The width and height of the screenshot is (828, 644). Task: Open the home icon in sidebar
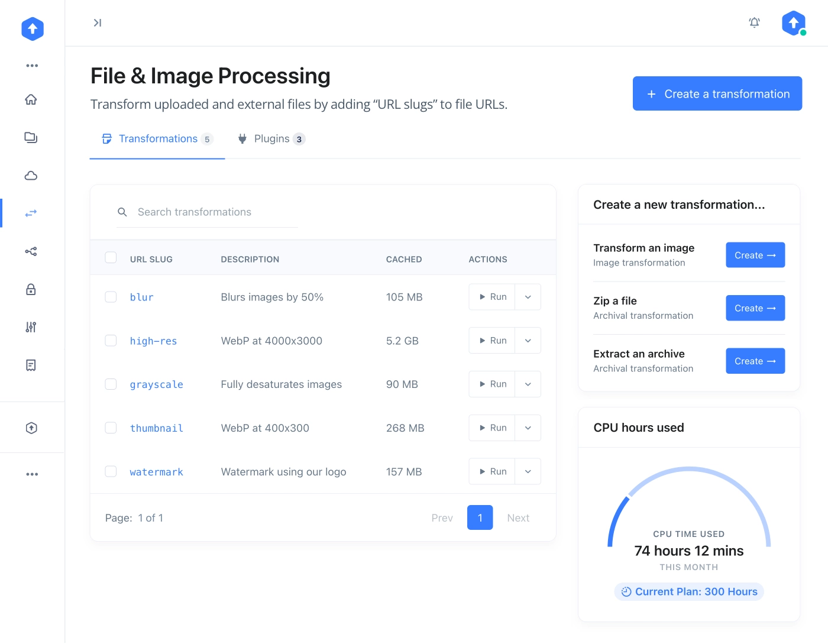[x=31, y=99]
